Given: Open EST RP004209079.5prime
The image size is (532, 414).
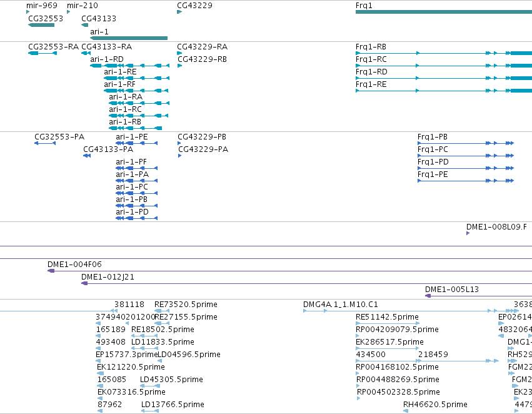Looking at the screenshot, I should 357,336.
